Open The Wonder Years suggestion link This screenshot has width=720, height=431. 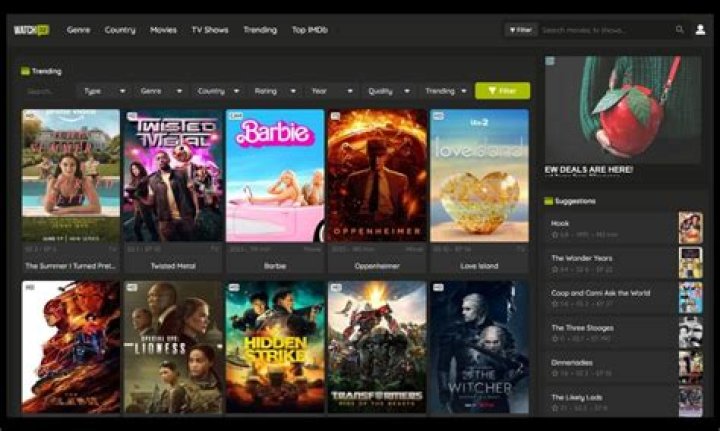[x=580, y=257]
